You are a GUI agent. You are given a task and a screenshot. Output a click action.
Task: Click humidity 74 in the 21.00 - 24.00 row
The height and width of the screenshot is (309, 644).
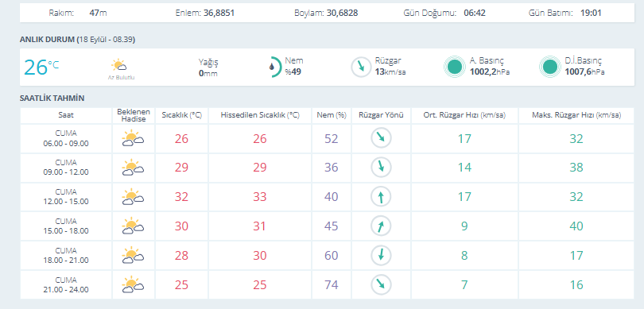332,285
